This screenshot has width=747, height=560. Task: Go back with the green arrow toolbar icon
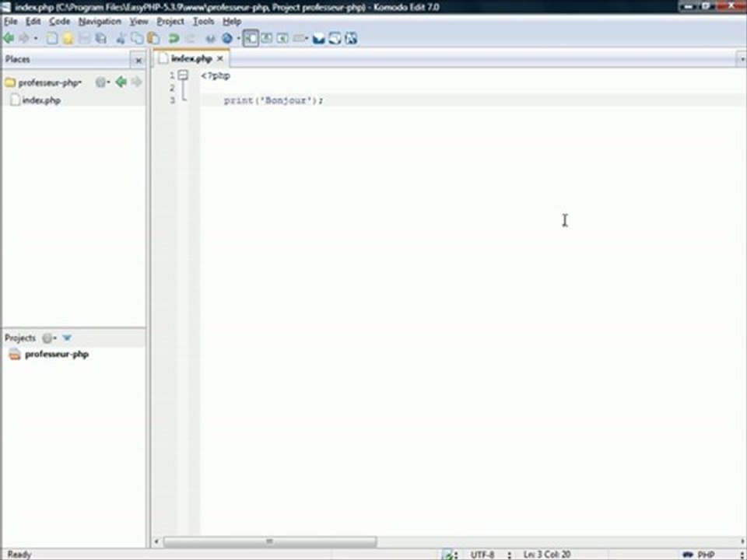(x=9, y=38)
